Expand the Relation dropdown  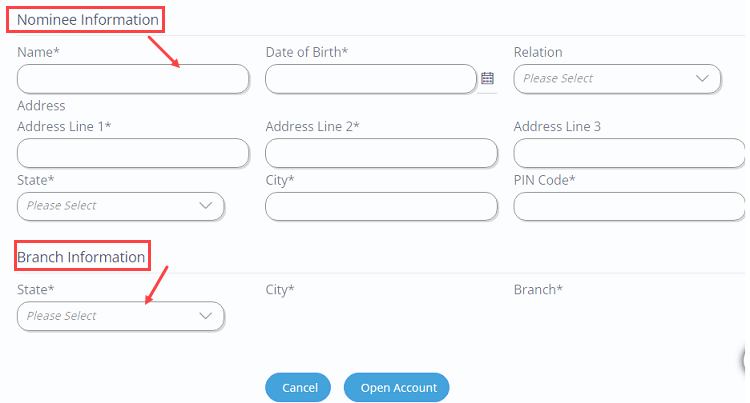(617, 79)
